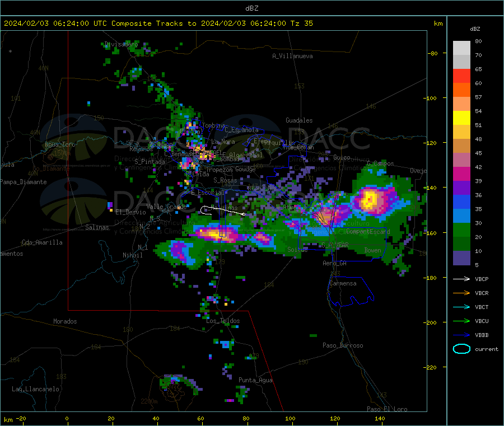Click the 'km' unit label at top right

pos(438,24)
